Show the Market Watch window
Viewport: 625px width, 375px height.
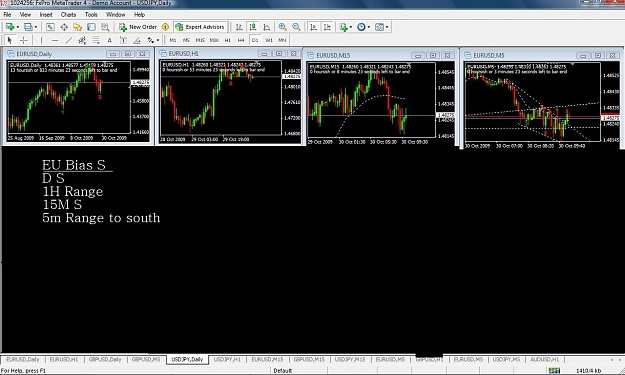pyautogui.click(x=50, y=27)
